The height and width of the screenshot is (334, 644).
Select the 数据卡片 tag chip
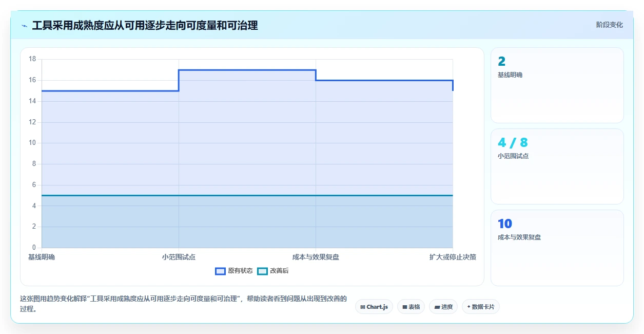click(x=481, y=307)
